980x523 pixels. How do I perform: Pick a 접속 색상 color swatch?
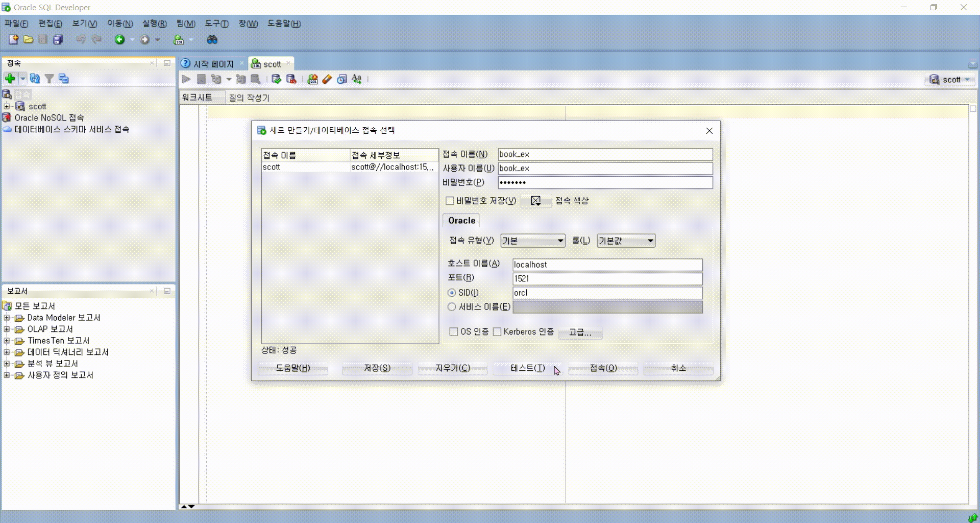point(535,201)
